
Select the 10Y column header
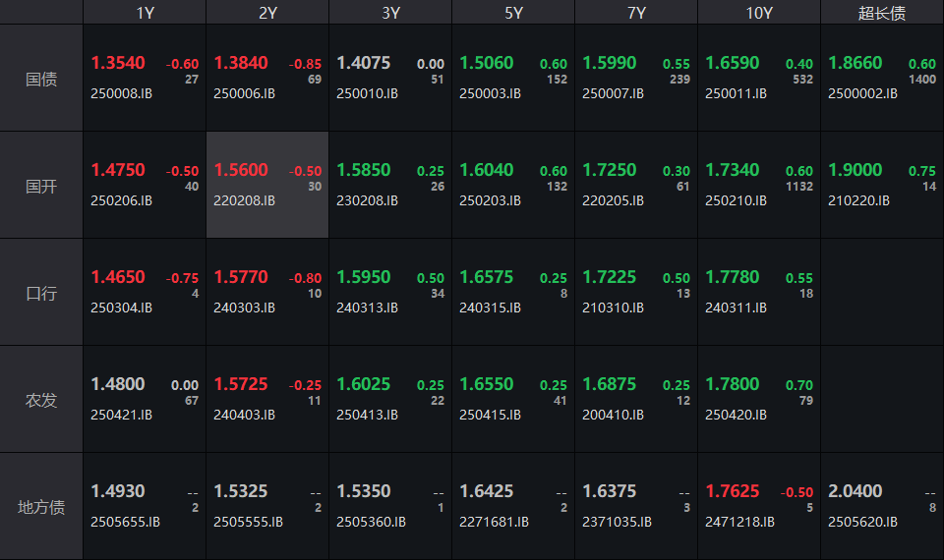click(758, 12)
